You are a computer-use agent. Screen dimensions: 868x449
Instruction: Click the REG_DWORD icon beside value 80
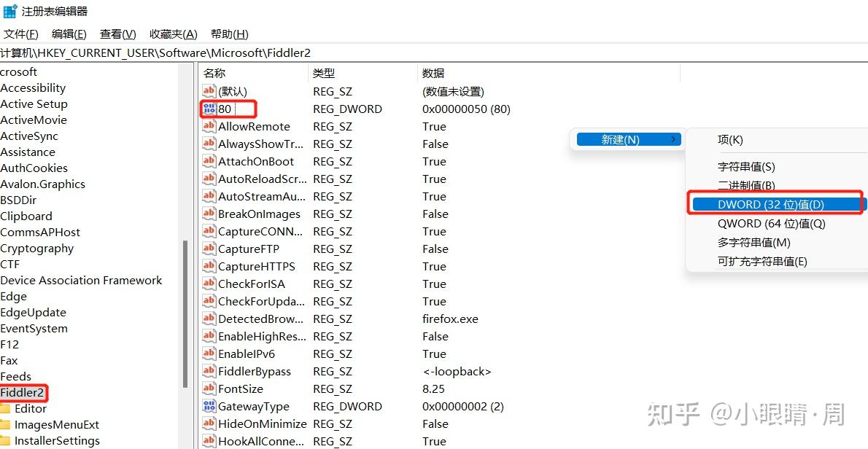pos(209,109)
